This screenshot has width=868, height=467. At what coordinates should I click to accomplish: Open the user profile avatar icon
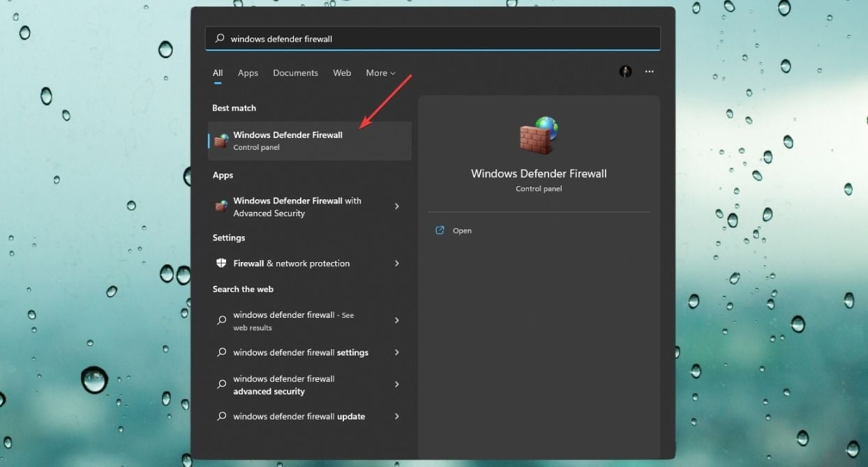[625, 72]
